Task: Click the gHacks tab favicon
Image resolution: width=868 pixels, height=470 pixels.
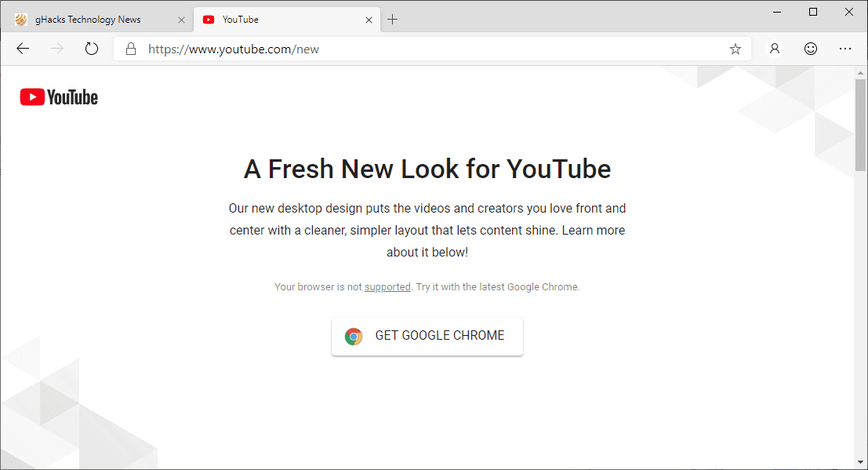Action: tap(21, 20)
